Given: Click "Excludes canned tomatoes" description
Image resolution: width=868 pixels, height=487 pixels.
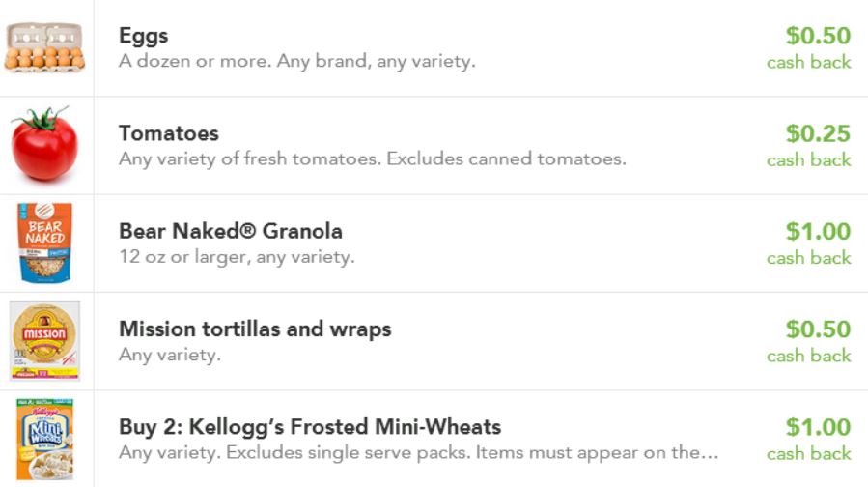Looking at the screenshot, I should pyautogui.click(x=506, y=159).
